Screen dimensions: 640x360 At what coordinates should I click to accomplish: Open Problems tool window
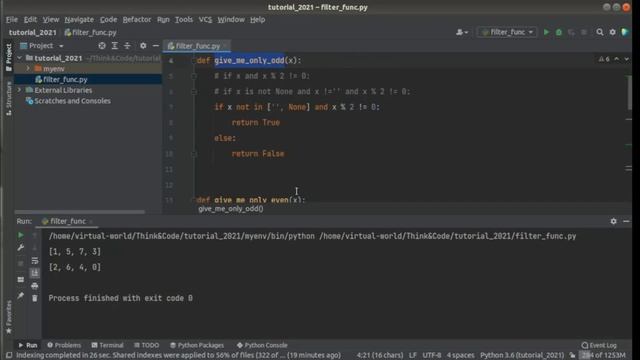tap(64, 345)
